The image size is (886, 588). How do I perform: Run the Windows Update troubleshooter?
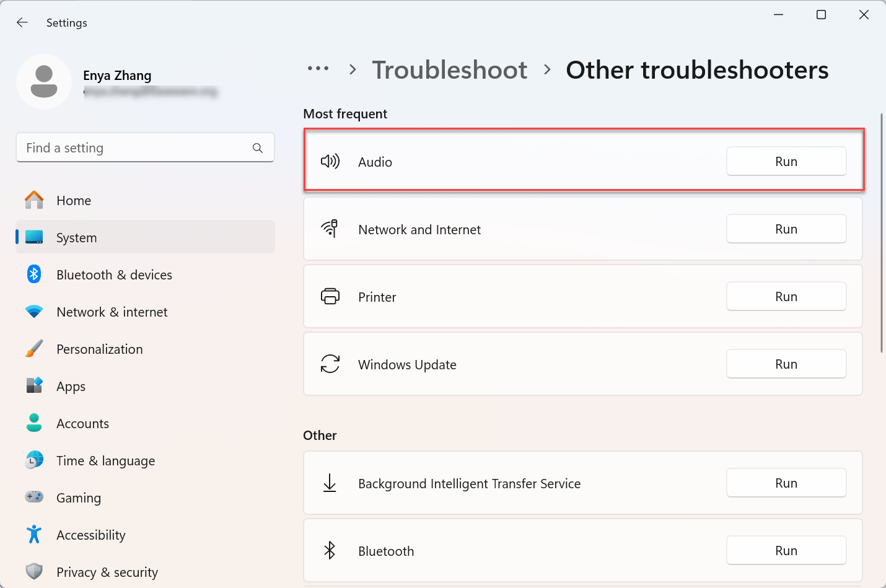point(786,364)
